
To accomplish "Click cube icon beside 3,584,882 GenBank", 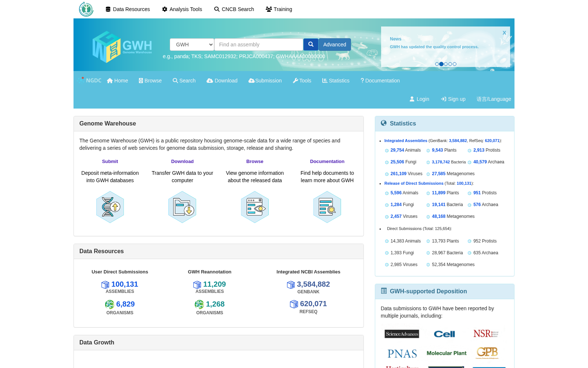I will pos(291,284).
